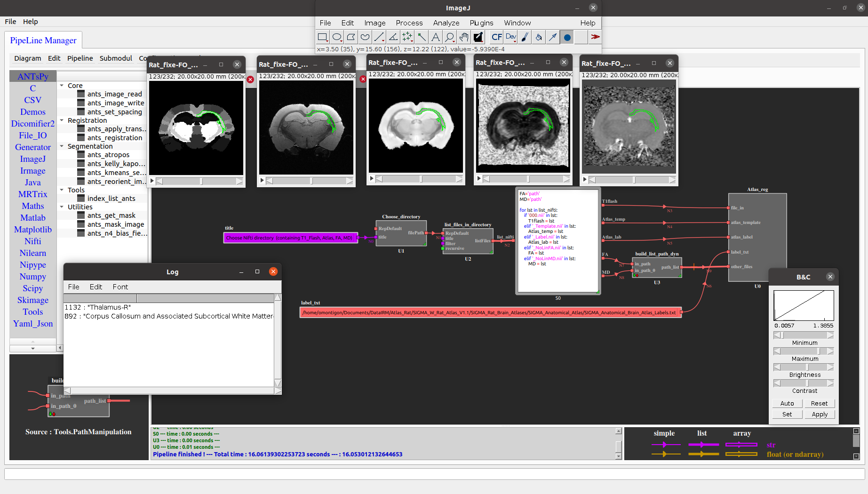The height and width of the screenshot is (494, 868).
Task: Play animation in fifth Rat_fixe-FO image window
Action: (585, 179)
